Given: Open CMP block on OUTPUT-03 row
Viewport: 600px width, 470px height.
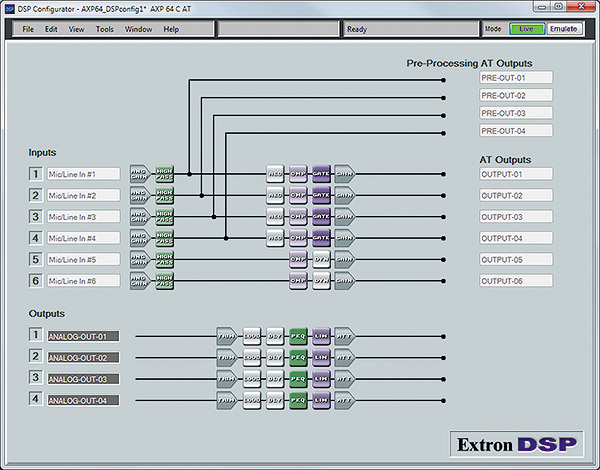Looking at the screenshot, I should [298, 217].
